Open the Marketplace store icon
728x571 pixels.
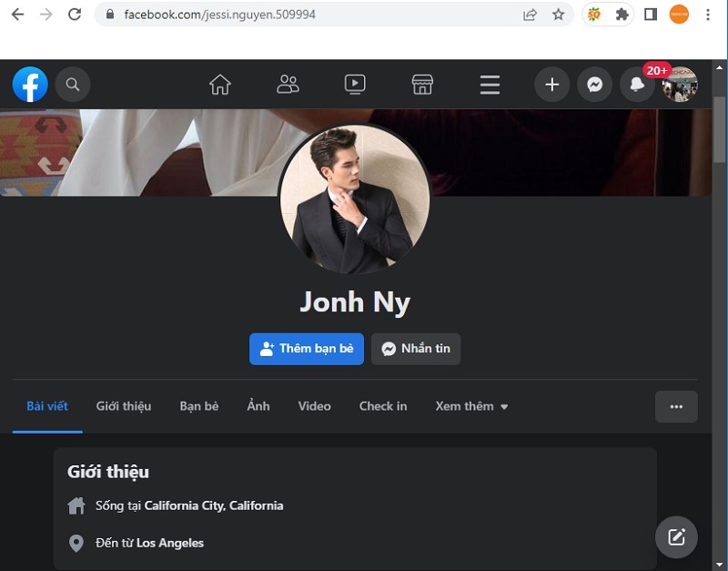tap(422, 85)
